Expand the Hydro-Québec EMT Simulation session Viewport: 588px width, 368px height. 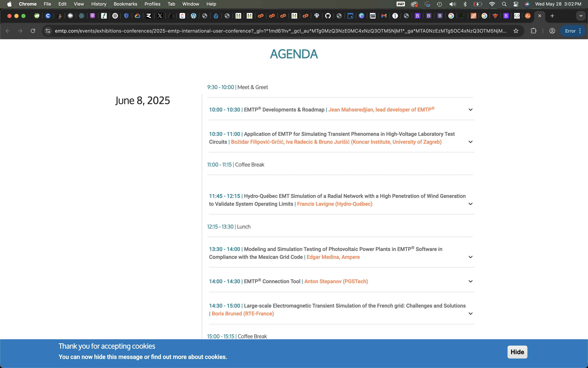pyautogui.click(x=470, y=204)
